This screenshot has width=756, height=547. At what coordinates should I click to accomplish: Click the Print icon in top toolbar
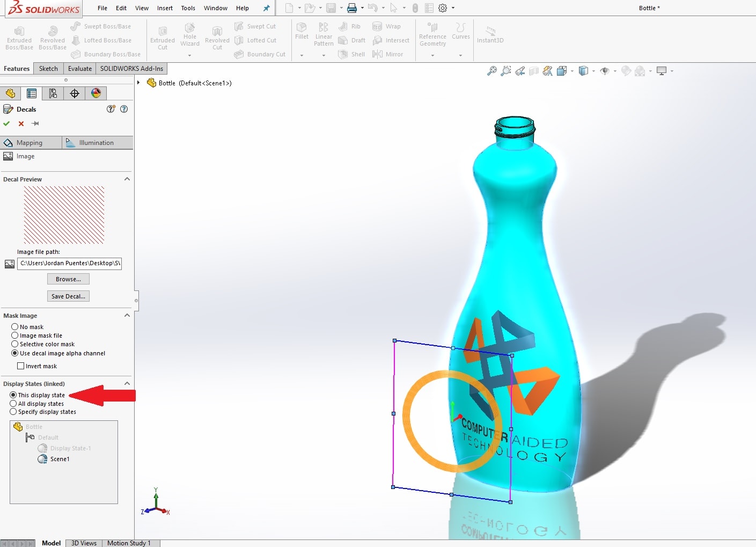click(352, 8)
